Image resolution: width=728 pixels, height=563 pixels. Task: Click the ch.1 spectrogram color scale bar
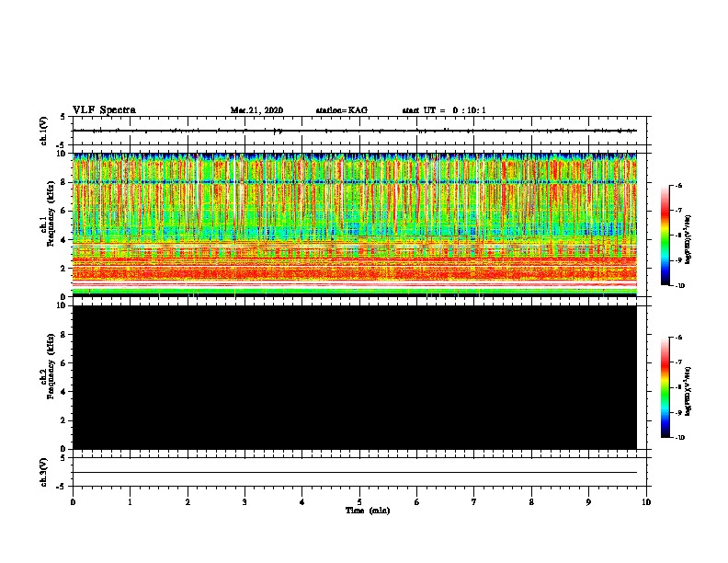pyautogui.click(x=665, y=236)
